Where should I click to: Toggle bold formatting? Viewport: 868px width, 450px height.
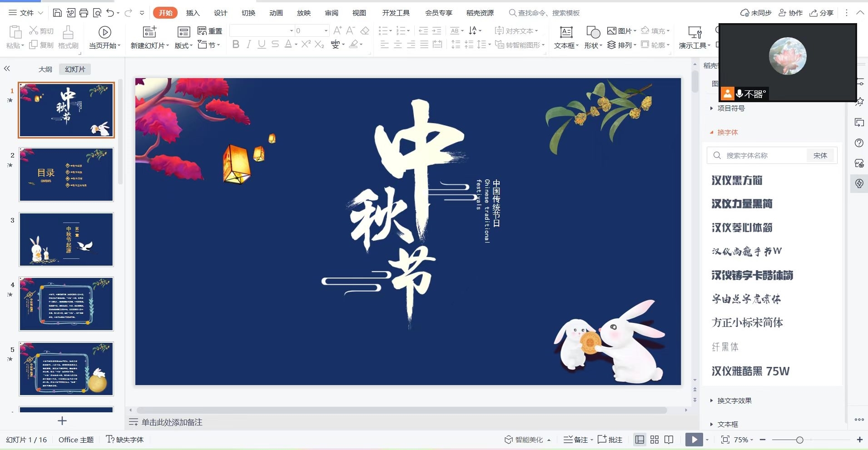click(x=235, y=44)
